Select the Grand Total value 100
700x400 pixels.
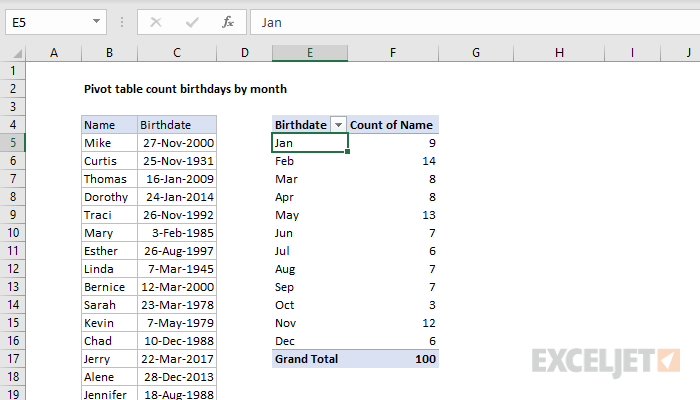click(393, 358)
